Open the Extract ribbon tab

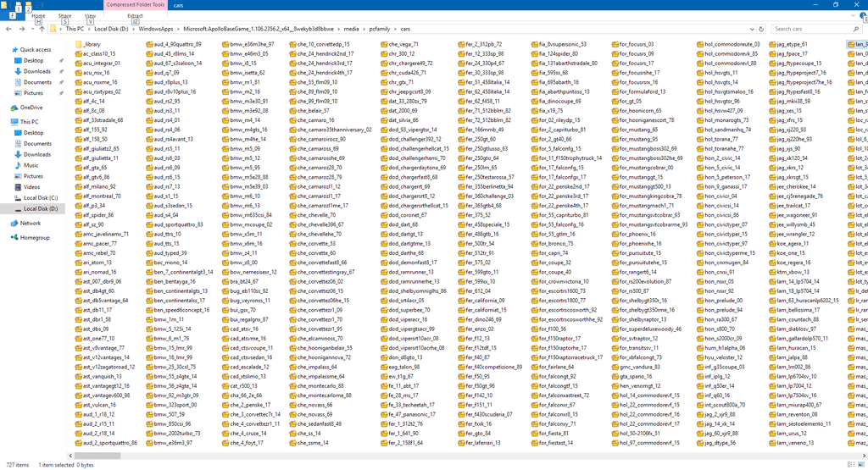coord(135,16)
